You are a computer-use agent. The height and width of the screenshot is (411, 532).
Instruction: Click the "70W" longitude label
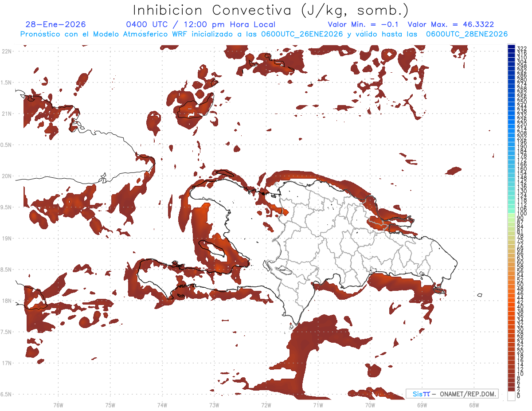pyautogui.click(x=370, y=405)
